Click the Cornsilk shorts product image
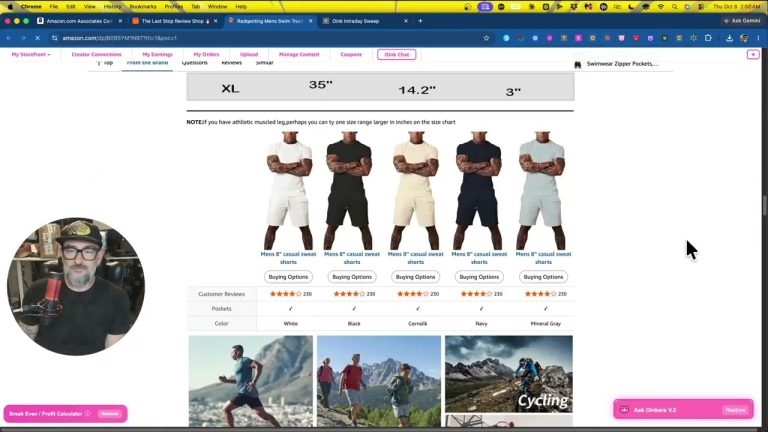 (x=415, y=191)
